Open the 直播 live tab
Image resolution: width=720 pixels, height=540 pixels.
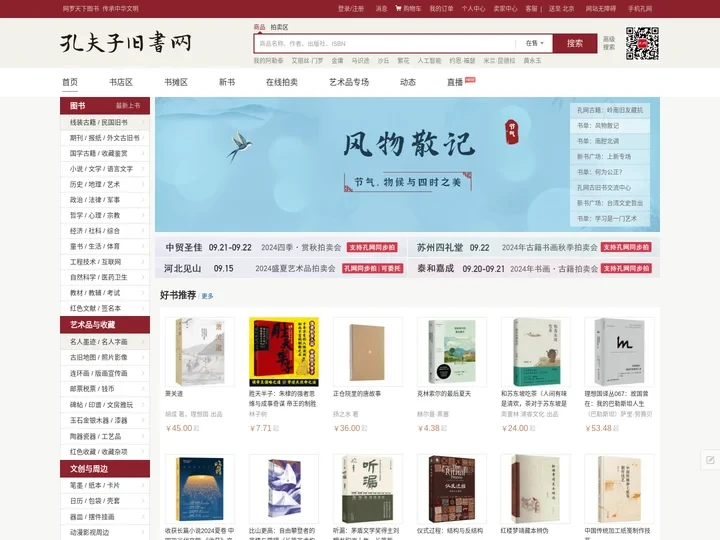tap(455, 82)
